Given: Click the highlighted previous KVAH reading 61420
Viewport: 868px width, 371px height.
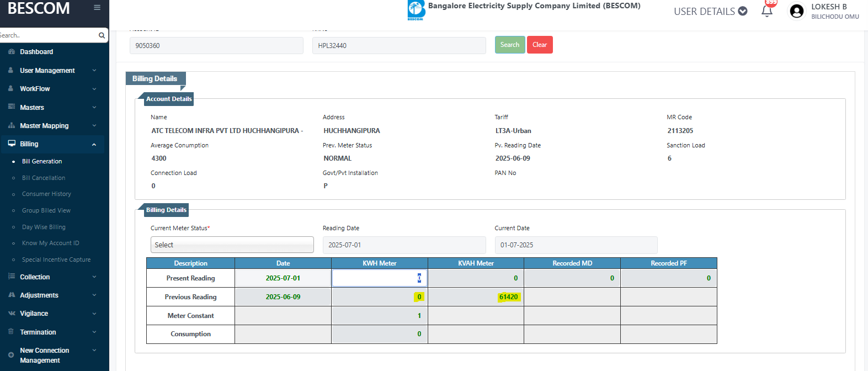Looking at the screenshot, I should click(509, 297).
